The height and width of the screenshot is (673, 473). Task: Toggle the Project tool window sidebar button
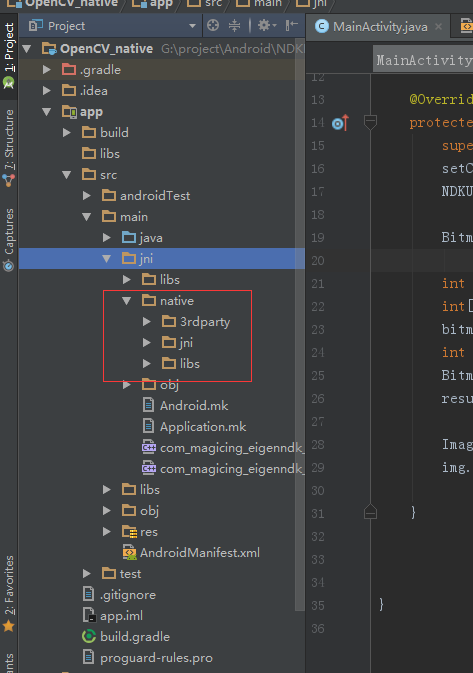click(x=9, y=56)
